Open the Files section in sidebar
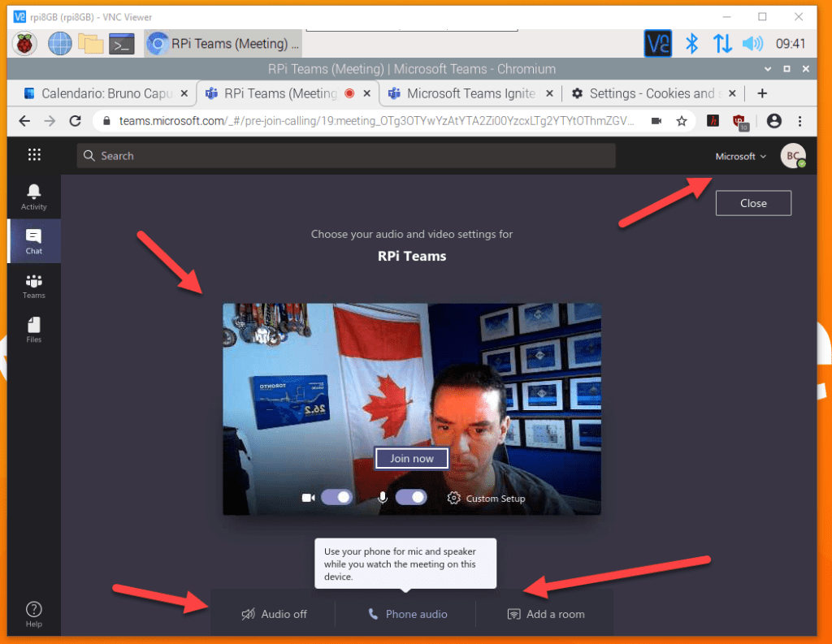Screen dimensions: 832x644 33,329
